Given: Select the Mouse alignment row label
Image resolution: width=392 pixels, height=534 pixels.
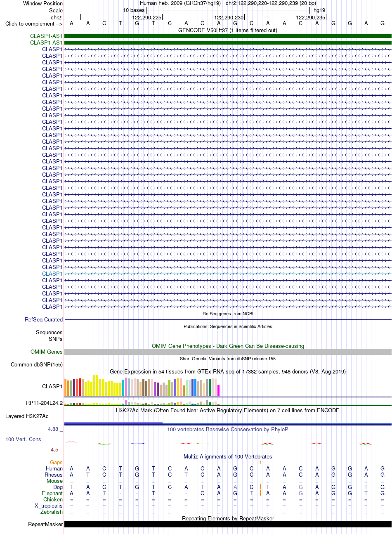Looking at the screenshot, I should [x=55, y=481].
